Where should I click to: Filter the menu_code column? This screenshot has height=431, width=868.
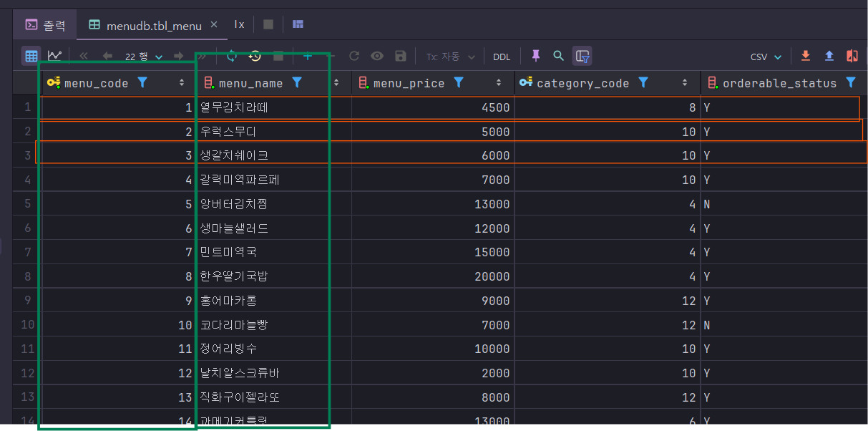pos(142,82)
